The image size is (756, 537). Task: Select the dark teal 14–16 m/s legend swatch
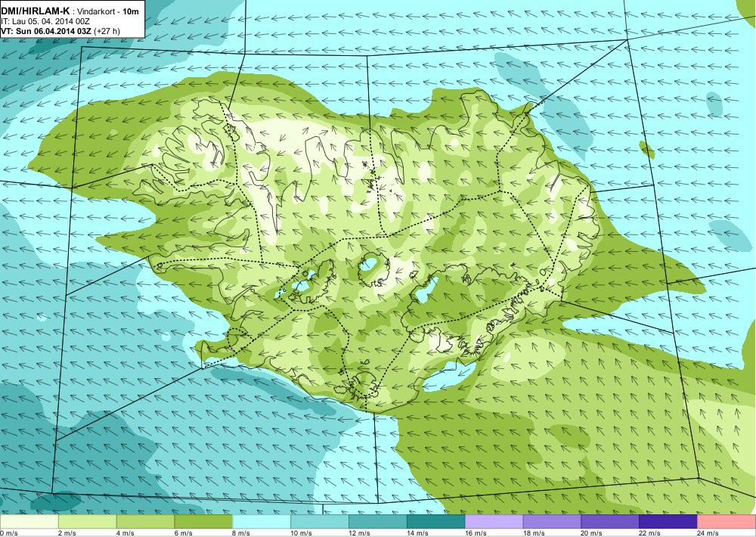(436, 522)
